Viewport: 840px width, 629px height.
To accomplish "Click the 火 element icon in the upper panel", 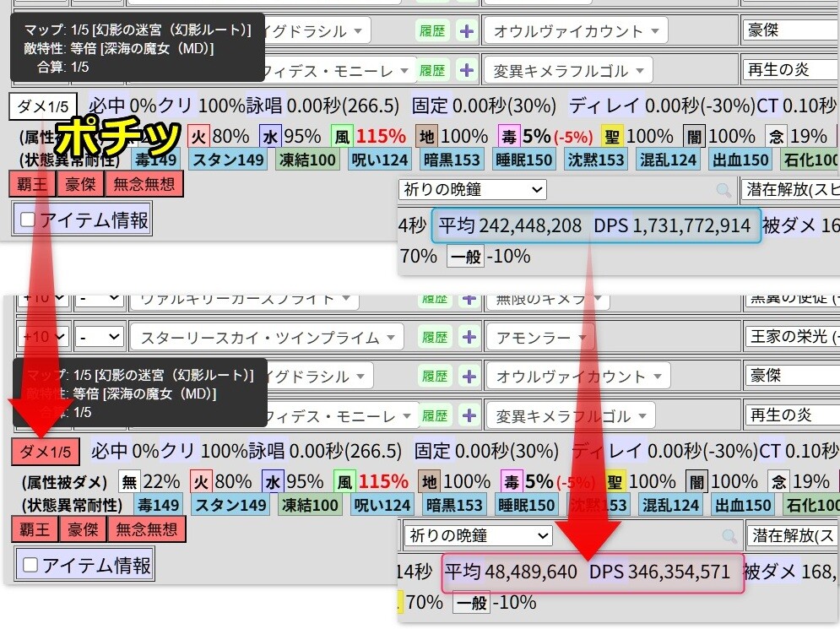I will (198, 136).
